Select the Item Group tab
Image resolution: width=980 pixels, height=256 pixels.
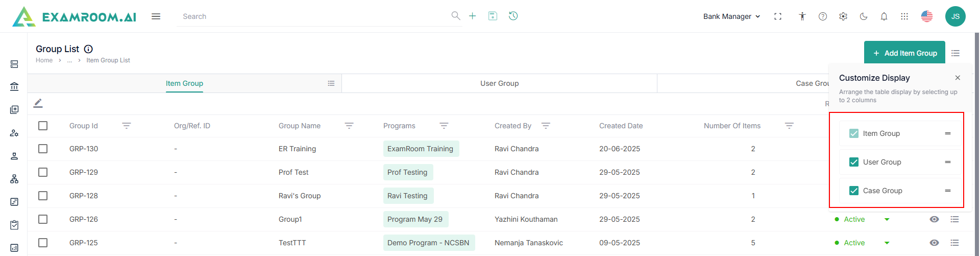[184, 83]
